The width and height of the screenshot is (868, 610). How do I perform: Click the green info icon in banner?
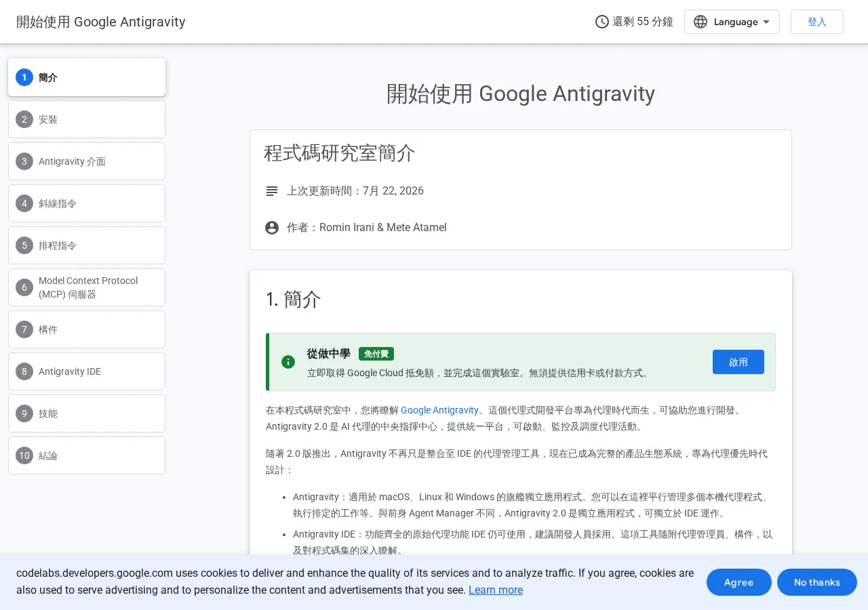[288, 362]
